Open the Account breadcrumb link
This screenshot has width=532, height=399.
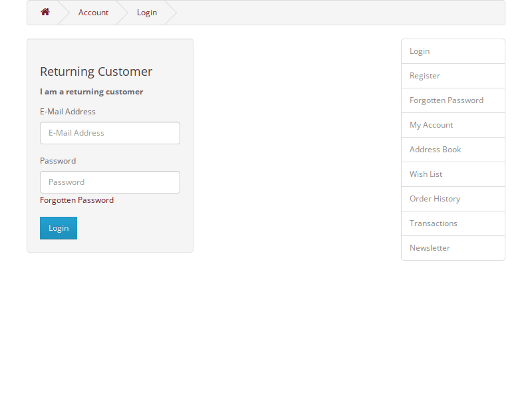93,13
